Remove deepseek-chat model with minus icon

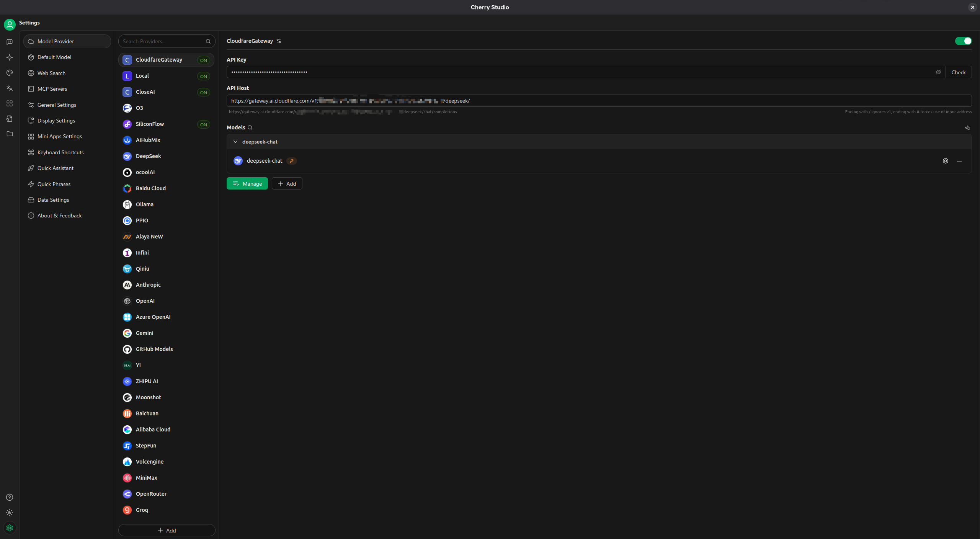click(959, 161)
